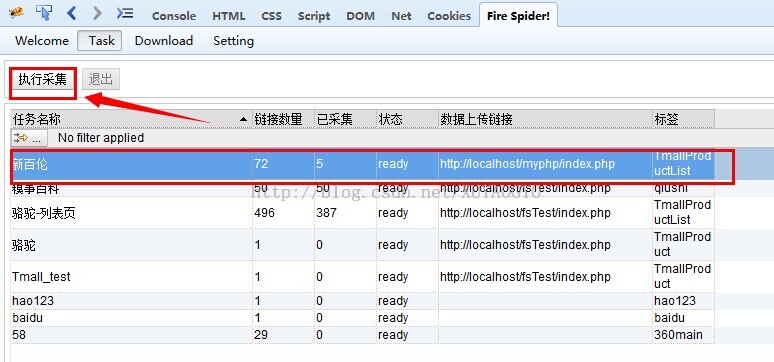Switch to the DOM tab

pyautogui.click(x=360, y=16)
